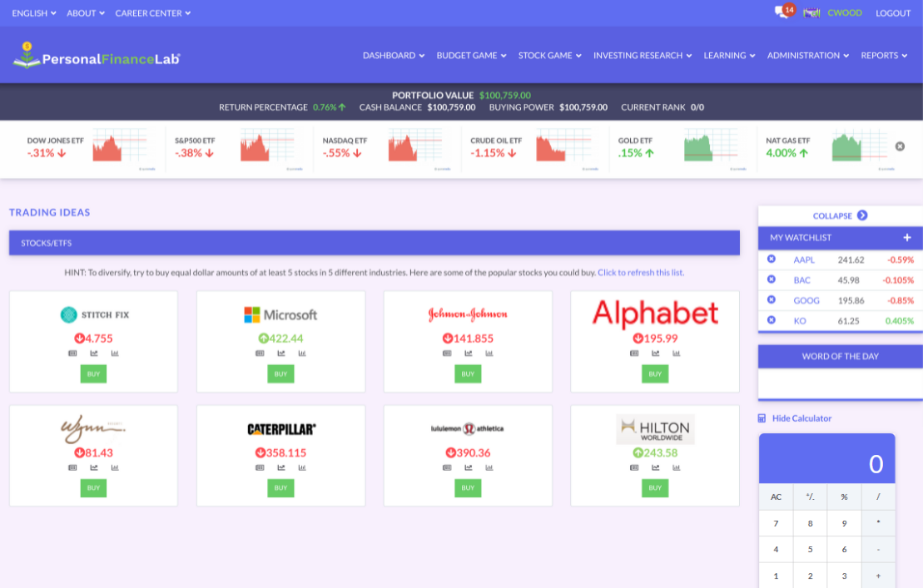Open Microsoft line chart icon
The width and height of the screenshot is (923, 588).
tap(280, 353)
